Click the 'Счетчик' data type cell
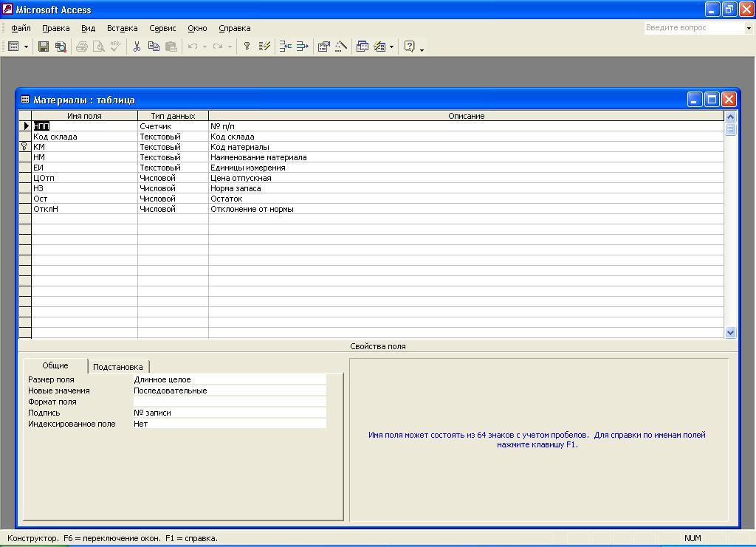Screen dimensions: 756x547 click(173, 125)
